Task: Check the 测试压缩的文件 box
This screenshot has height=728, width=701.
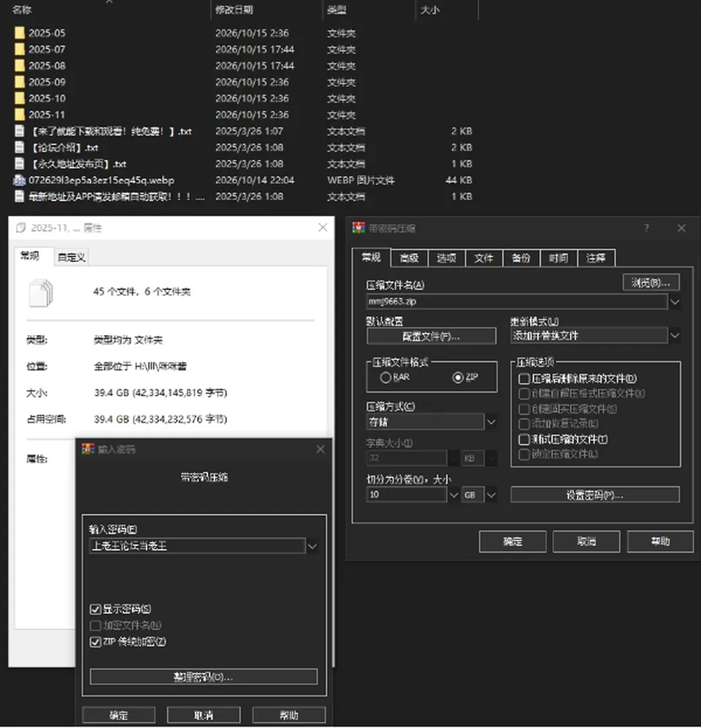Action: pos(524,440)
